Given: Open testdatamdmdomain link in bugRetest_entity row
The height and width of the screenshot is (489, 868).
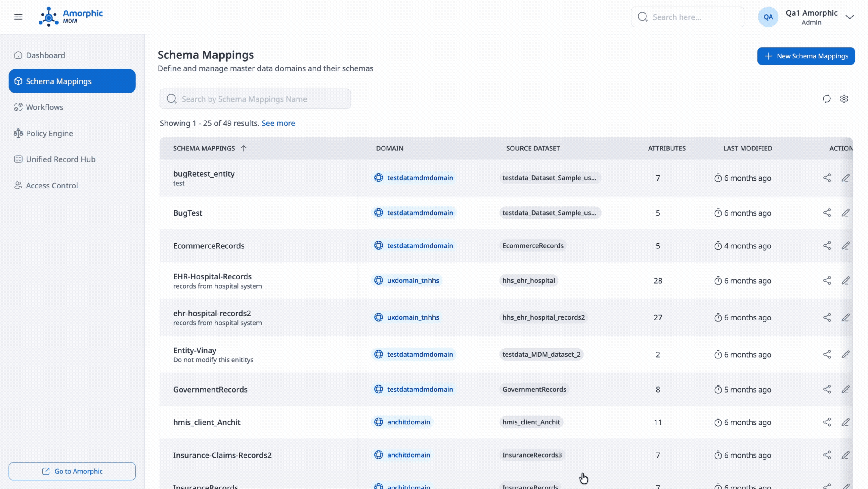Looking at the screenshot, I should click(x=414, y=178).
